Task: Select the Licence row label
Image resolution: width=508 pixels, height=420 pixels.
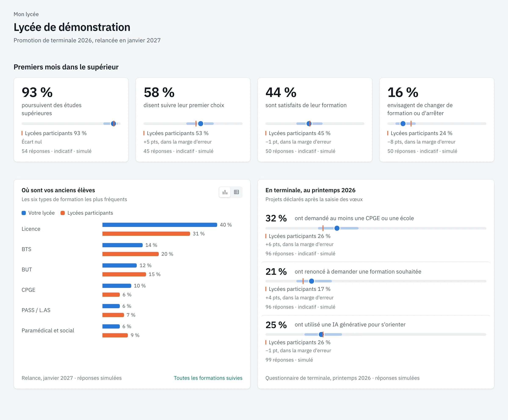Action: [x=31, y=229]
